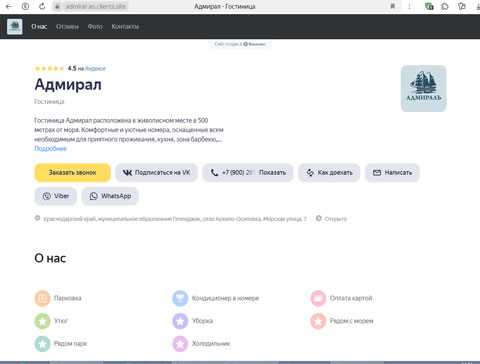Open the Фото tab
The width and height of the screenshot is (480, 364).
point(95,27)
